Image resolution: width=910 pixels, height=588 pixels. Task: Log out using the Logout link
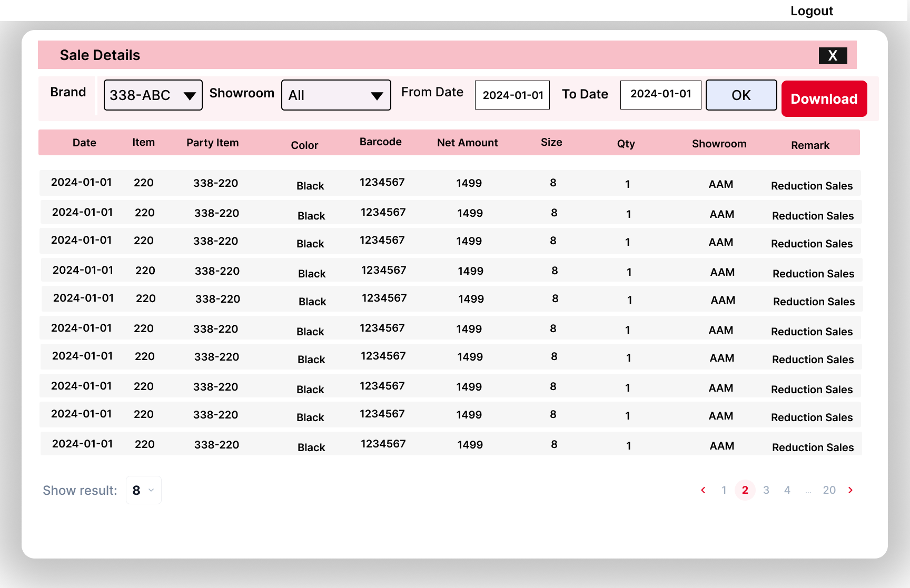click(811, 11)
